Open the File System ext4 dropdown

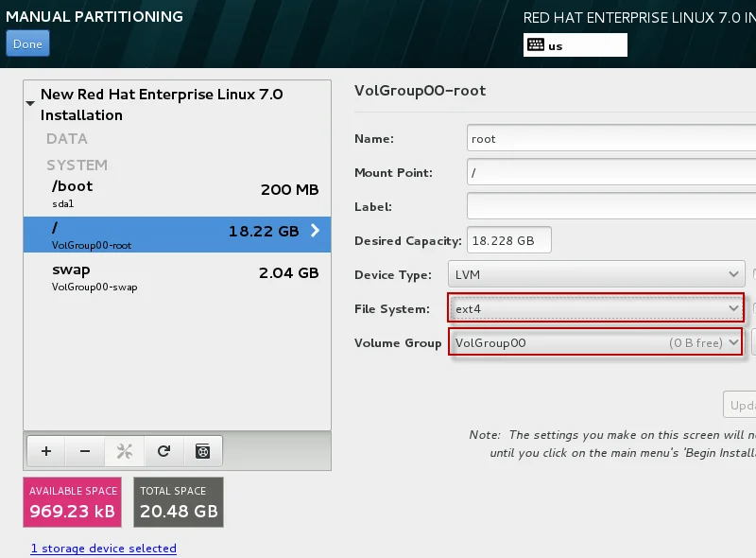point(596,308)
